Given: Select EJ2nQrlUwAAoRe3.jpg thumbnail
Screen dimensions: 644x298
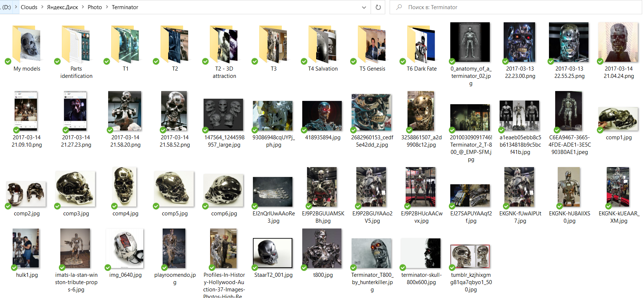Looking at the screenshot, I should pyautogui.click(x=273, y=192).
